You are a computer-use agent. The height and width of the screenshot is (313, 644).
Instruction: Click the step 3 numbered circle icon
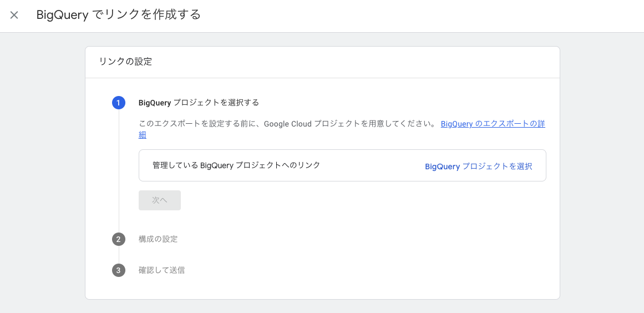click(118, 270)
